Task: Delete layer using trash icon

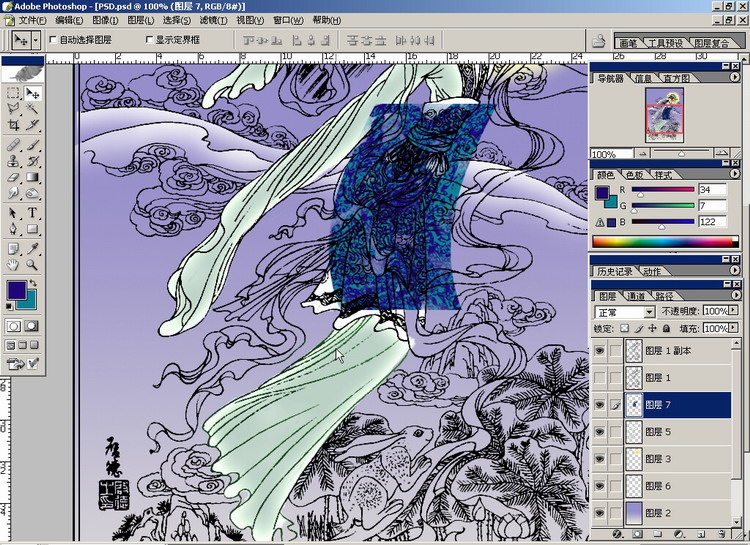Action: coord(721,534)
